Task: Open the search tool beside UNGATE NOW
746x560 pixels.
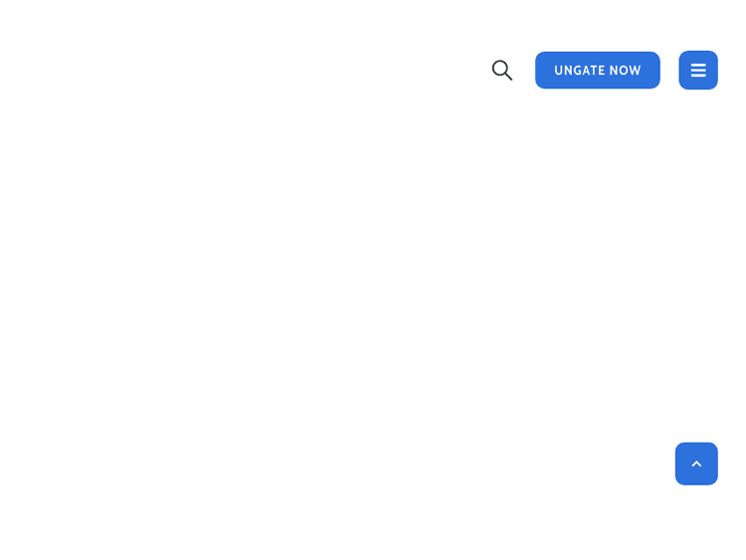Action: click(502, 71)
